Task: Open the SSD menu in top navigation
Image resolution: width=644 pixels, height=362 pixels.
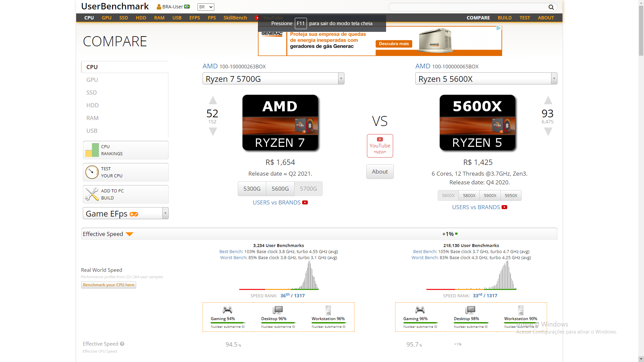Action: click(124, 18)
